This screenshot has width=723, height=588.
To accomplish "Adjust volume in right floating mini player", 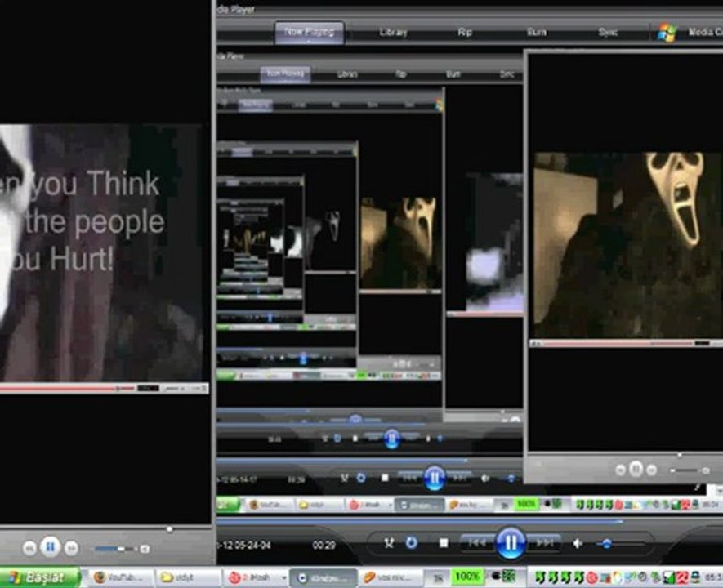I will [685, 470].
